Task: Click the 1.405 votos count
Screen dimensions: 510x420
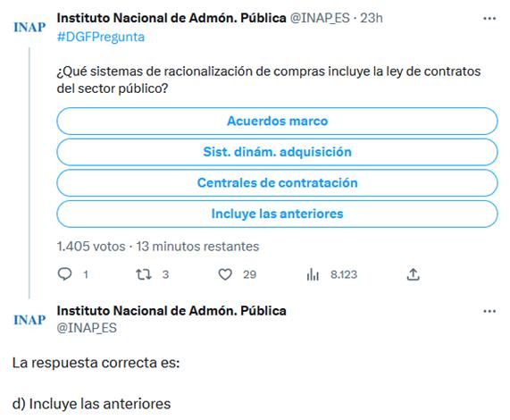Action: [91, 247]
